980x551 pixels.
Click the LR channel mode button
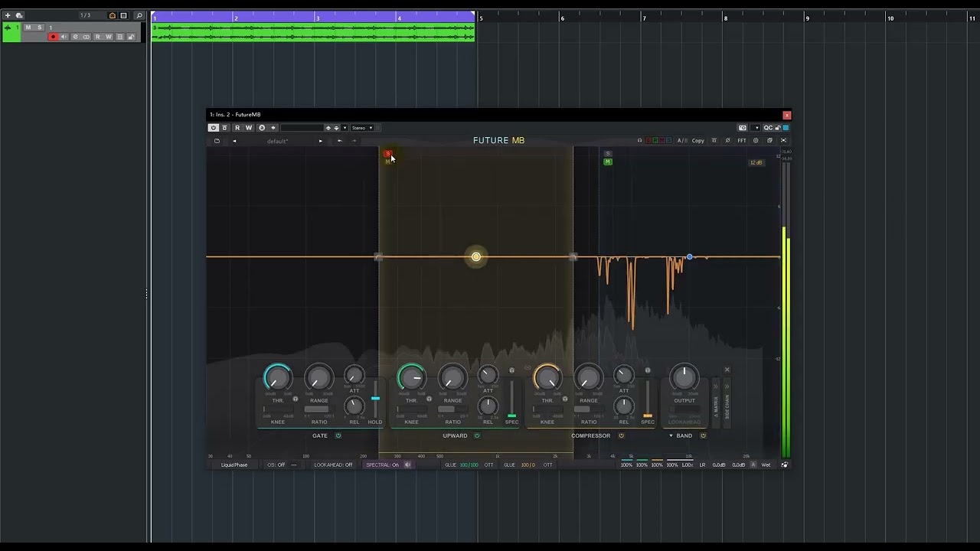702,465
